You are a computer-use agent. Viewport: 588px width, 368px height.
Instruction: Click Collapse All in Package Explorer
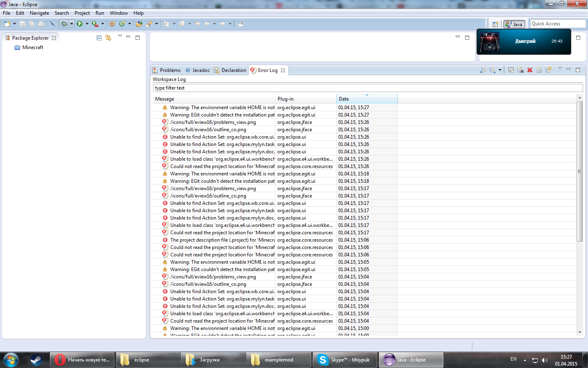pos(99,38)
